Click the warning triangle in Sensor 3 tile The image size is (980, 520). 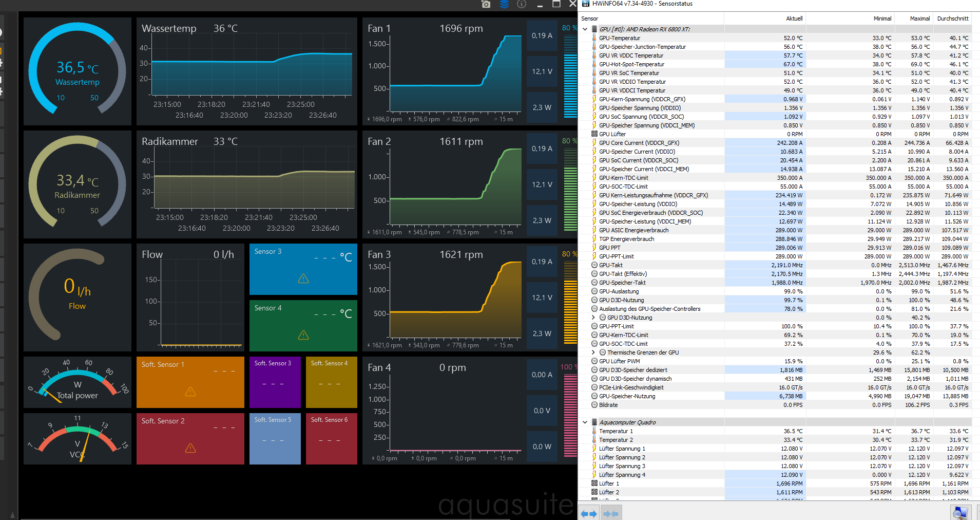303,278
